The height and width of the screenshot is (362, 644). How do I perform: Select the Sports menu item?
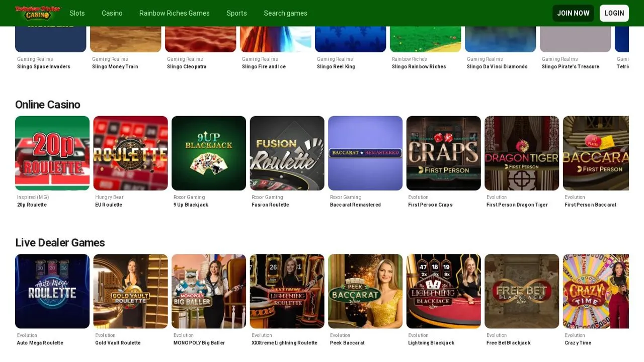click(x=237, y=13)
